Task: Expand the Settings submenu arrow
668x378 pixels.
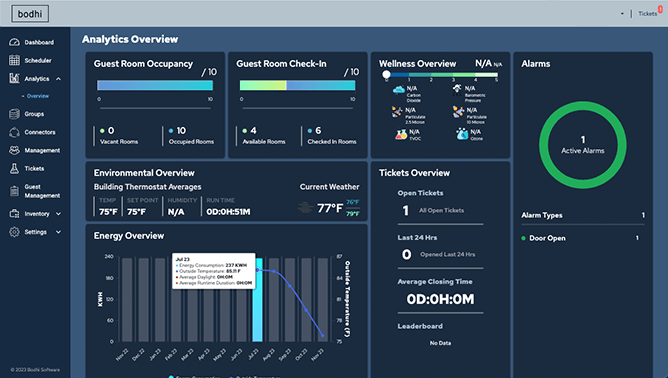Action: point(58,232)
